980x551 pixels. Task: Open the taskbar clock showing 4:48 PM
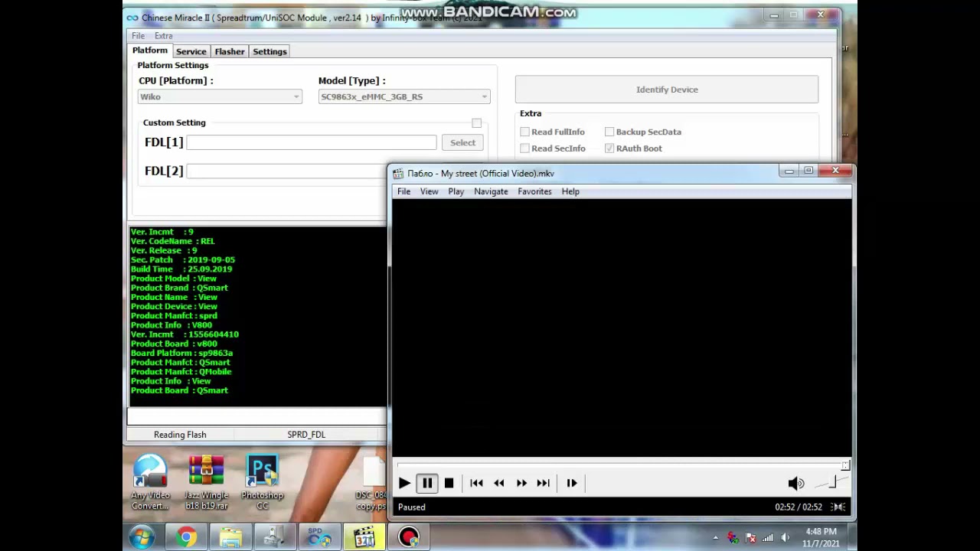pos(821,537)
